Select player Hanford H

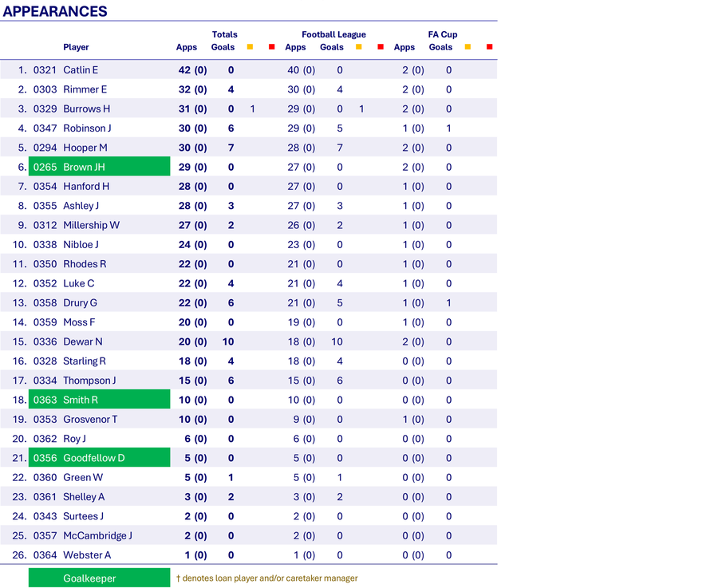[x=86, y=187]
